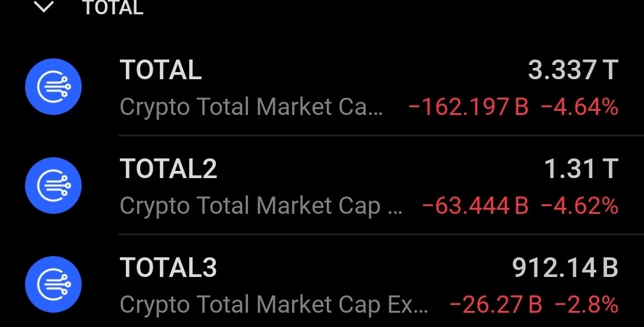Click the TOTAL3 row's description ending in Ex…
Screen dimensions: 644x327
point(274,305)
